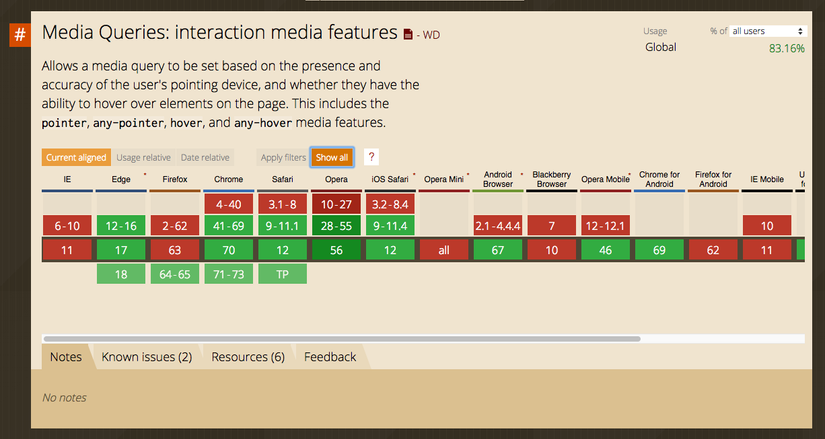825x439 pixels.
Task: Click the IE browser column header
Action: click(67, 179)
